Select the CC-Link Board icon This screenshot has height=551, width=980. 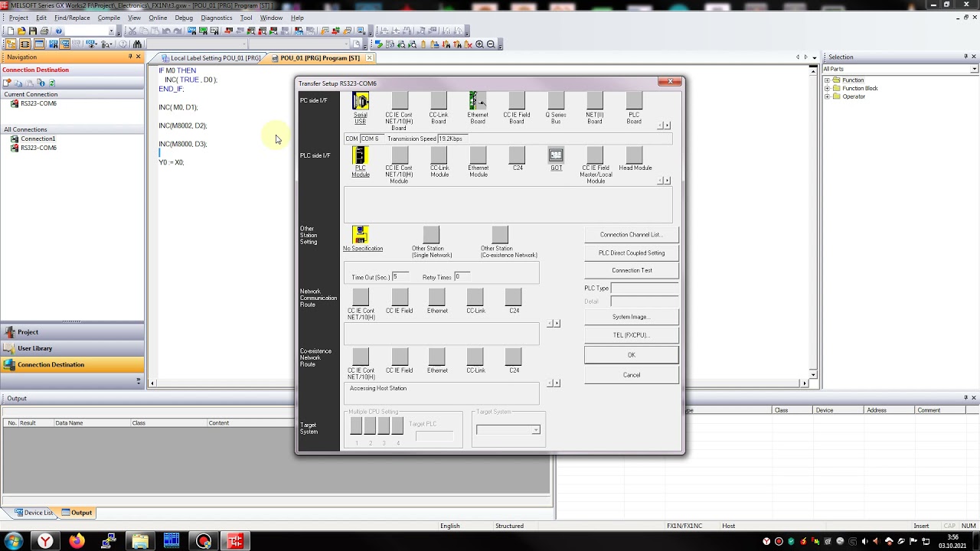pos(438,101)
